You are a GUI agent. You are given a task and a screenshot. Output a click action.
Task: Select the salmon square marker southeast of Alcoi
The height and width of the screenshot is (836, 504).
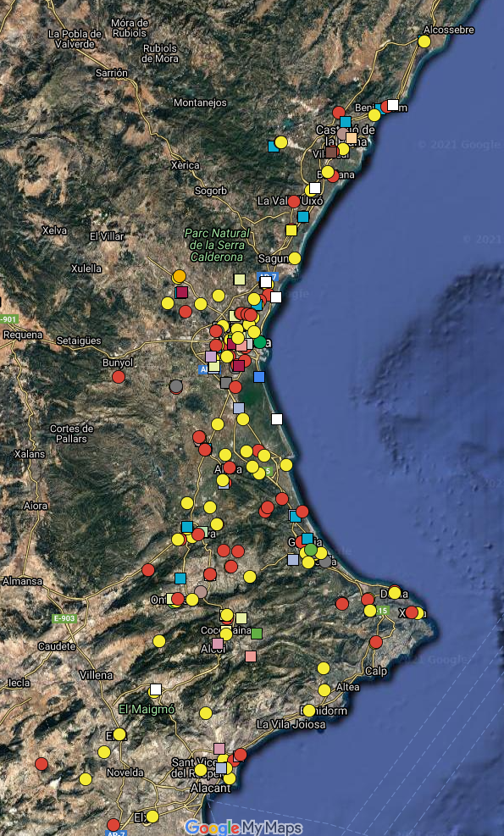251,656
